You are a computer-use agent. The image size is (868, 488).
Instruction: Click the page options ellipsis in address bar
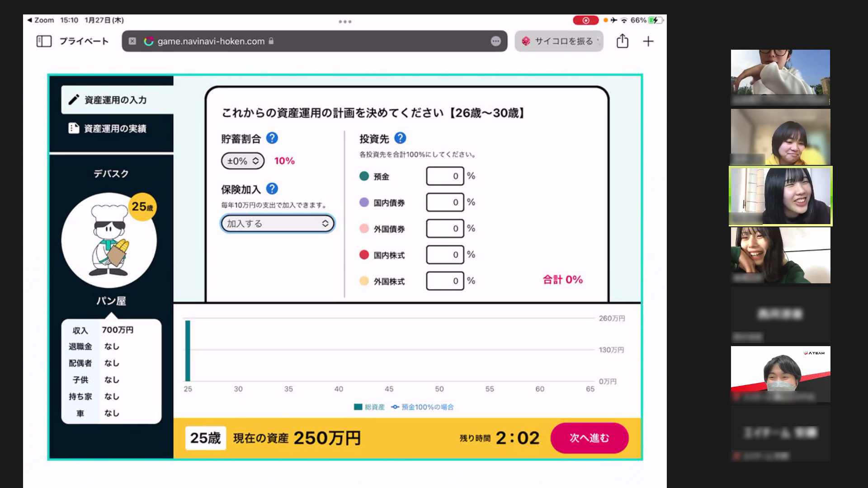coord(496,41)
